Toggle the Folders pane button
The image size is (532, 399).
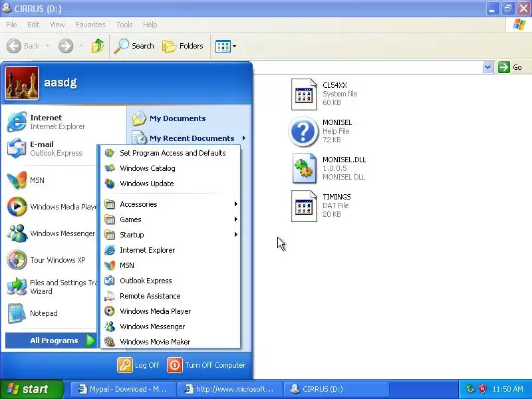[x=182, y=46]
